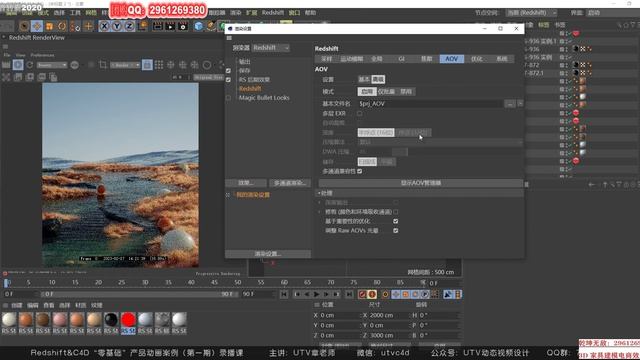Toggle importance-based optimization checkbox
The image size is (640, 360).
pos(396,221)
